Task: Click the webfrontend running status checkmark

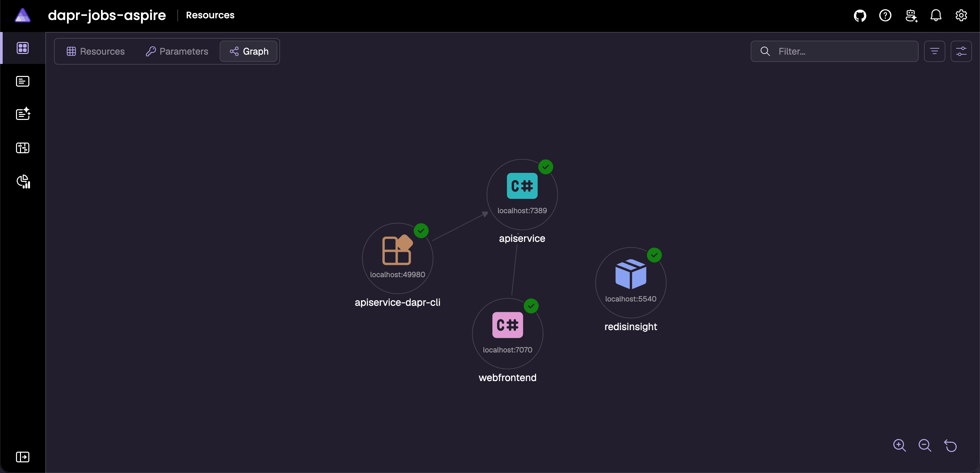Action: coord(531,306)
